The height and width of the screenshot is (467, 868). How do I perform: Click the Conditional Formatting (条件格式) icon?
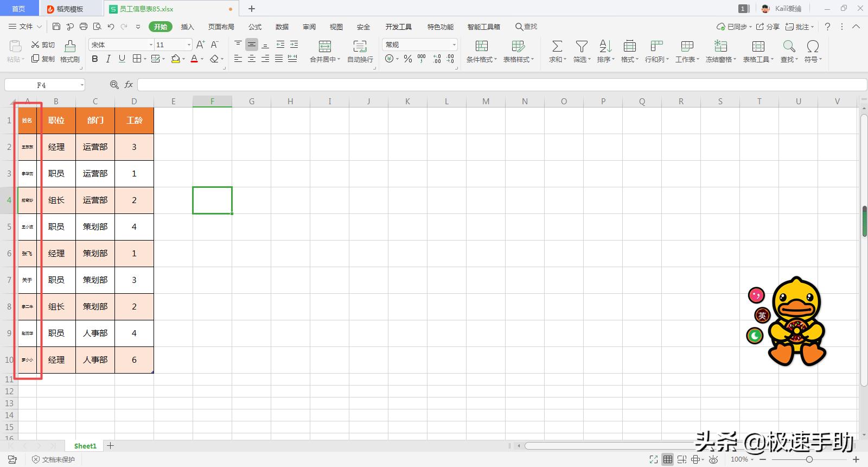point(481,47)
